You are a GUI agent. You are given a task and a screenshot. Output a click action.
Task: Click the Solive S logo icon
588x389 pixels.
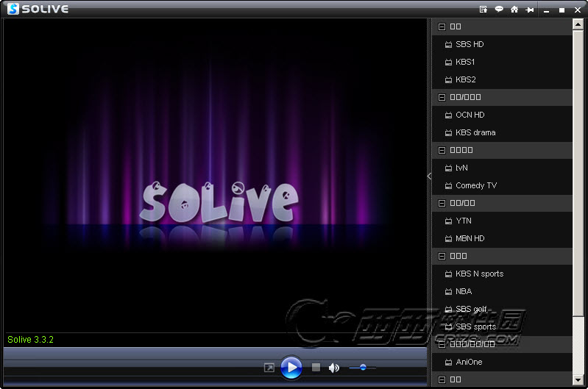click(13, 9)
